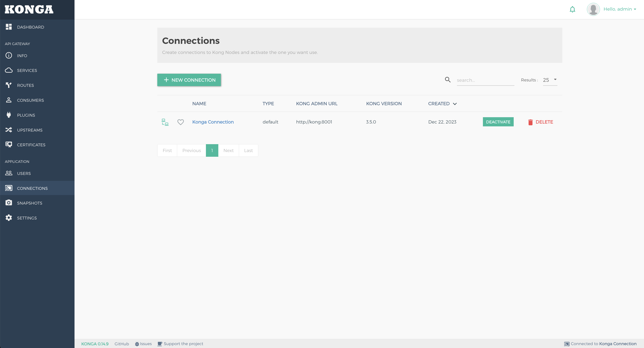Click the Routes fork icon
This screenshot has width=644, height=348.
pos(9,85)
